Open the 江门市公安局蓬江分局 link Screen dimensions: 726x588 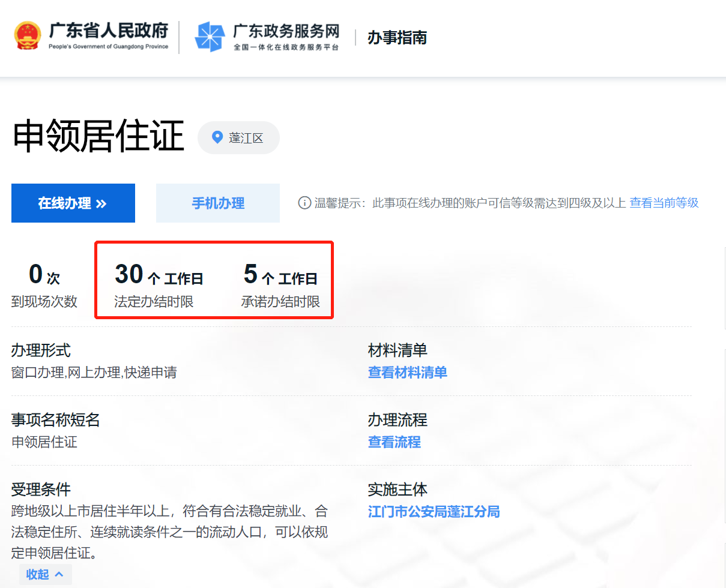click(x=434, y=512)
